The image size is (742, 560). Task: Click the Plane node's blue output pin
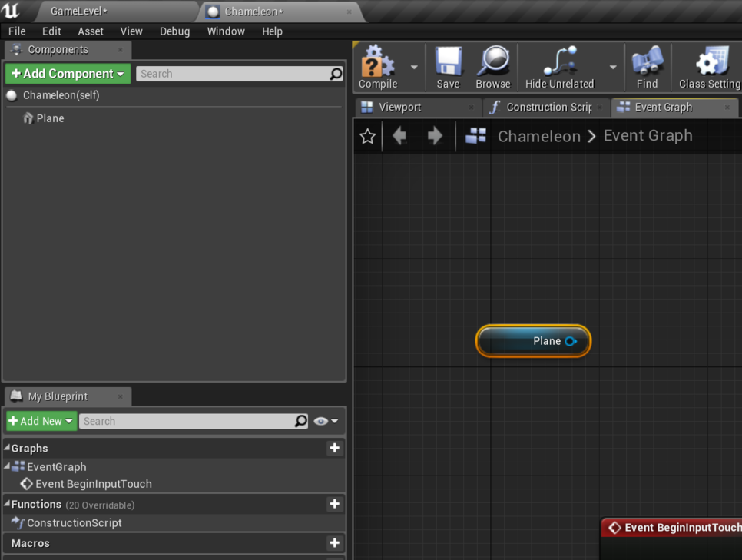click(571, 341)
